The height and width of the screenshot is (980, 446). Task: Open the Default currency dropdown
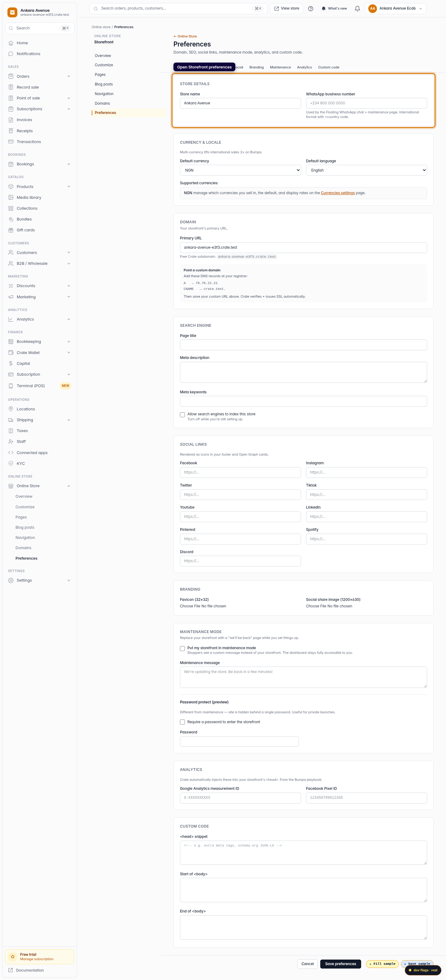tap(241, 170)
